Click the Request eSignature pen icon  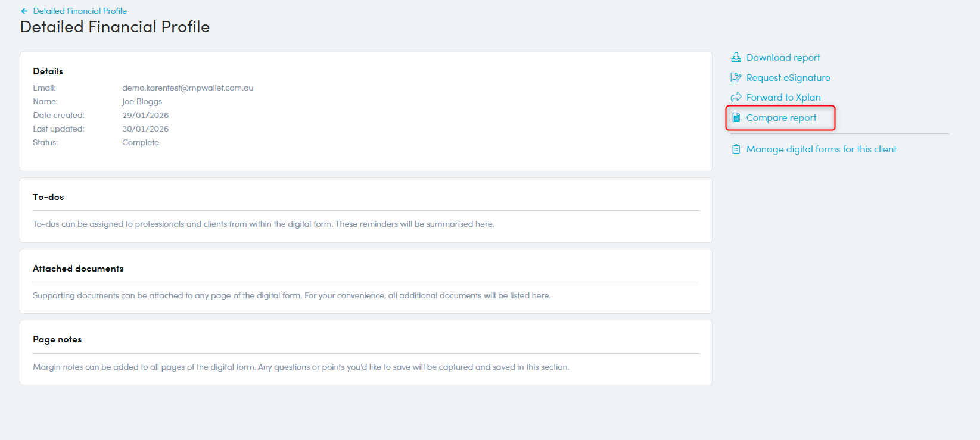click(x=736, y=77)
